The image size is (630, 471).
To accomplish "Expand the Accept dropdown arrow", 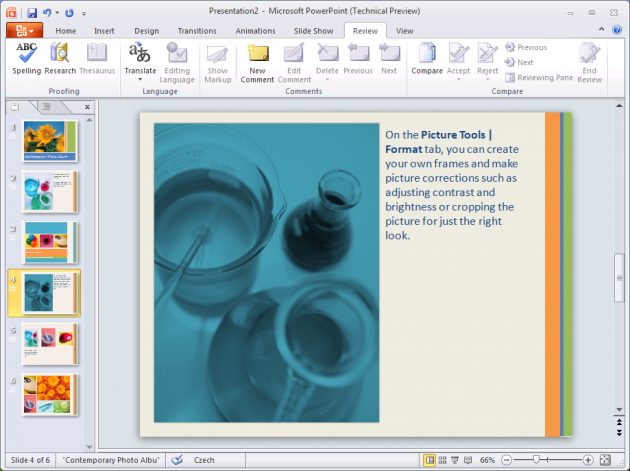I will (x=458, y=80).
